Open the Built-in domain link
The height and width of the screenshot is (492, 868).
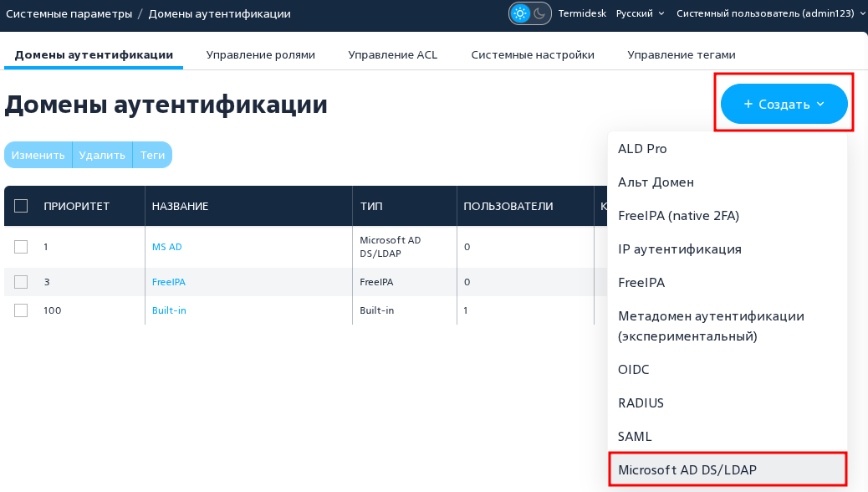169,310
